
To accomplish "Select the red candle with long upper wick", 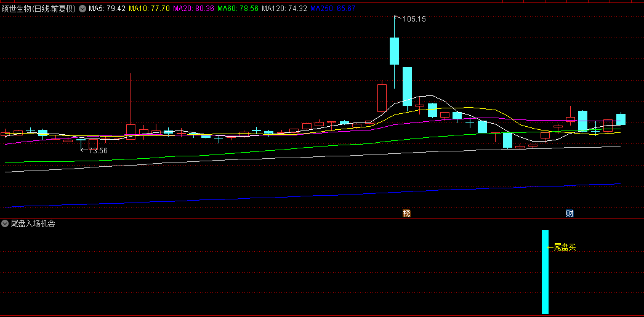I will (x=131, y=106).
